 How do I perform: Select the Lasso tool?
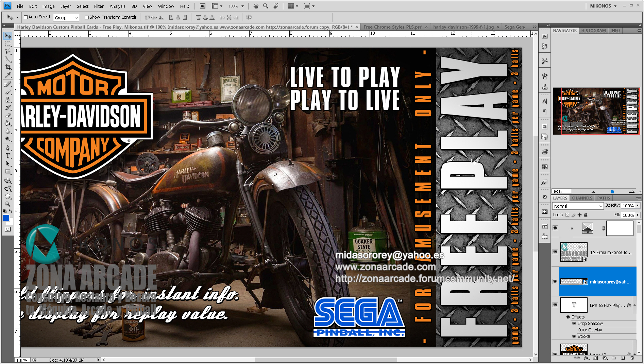coord(8,51)
